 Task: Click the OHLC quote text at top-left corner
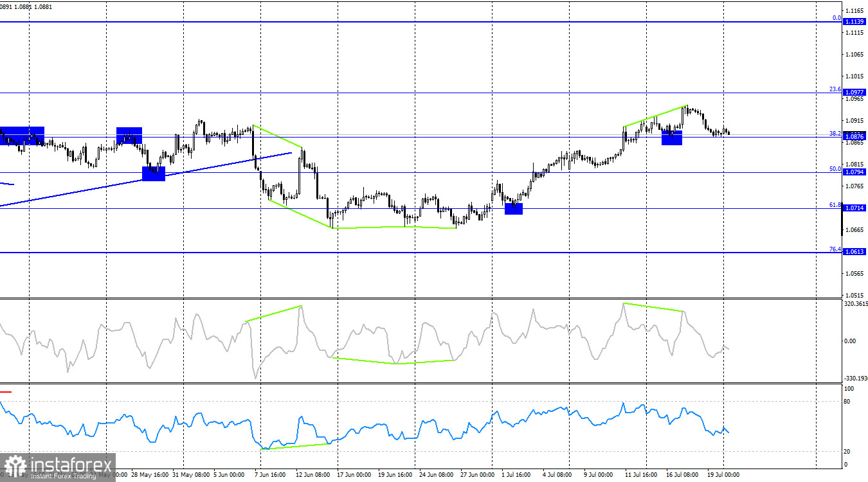click(26, 7)
